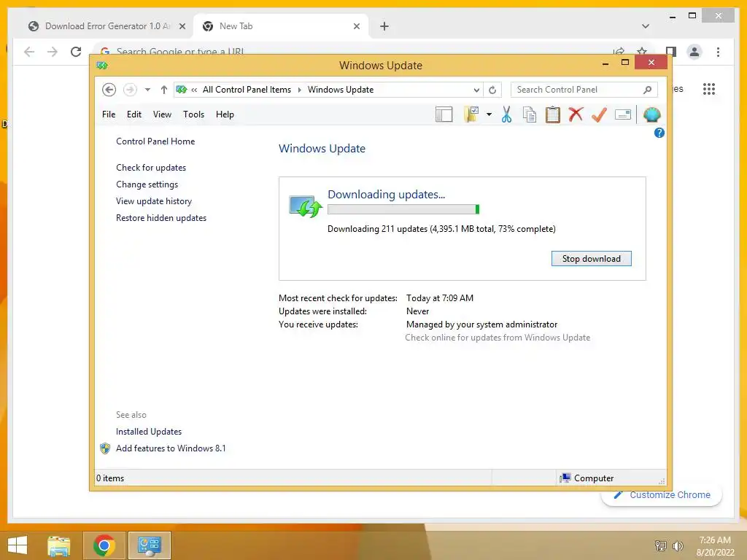Viewport: 747px width, 560px height.
Task: Open File Explorer from taskbar
Action: 59,545
